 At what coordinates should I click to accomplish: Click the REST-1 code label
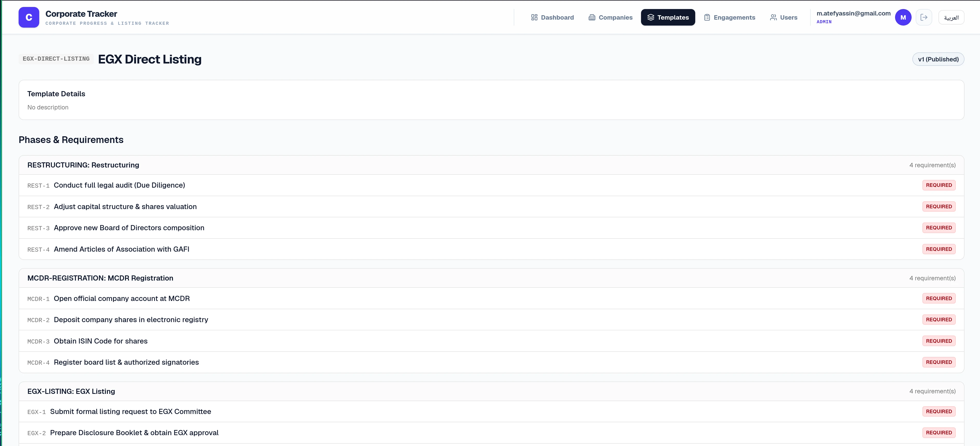(38, 186)
